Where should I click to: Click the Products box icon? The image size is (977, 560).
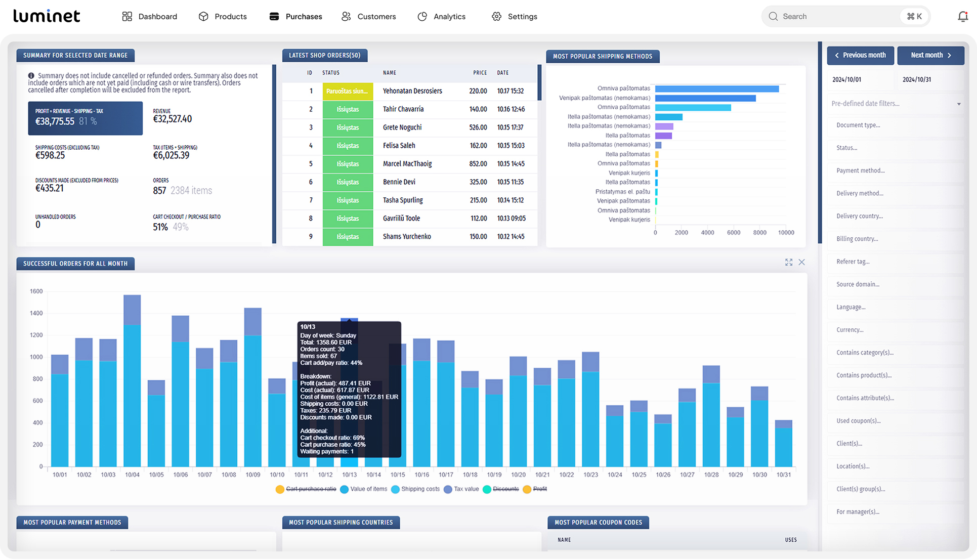(203, 17)
